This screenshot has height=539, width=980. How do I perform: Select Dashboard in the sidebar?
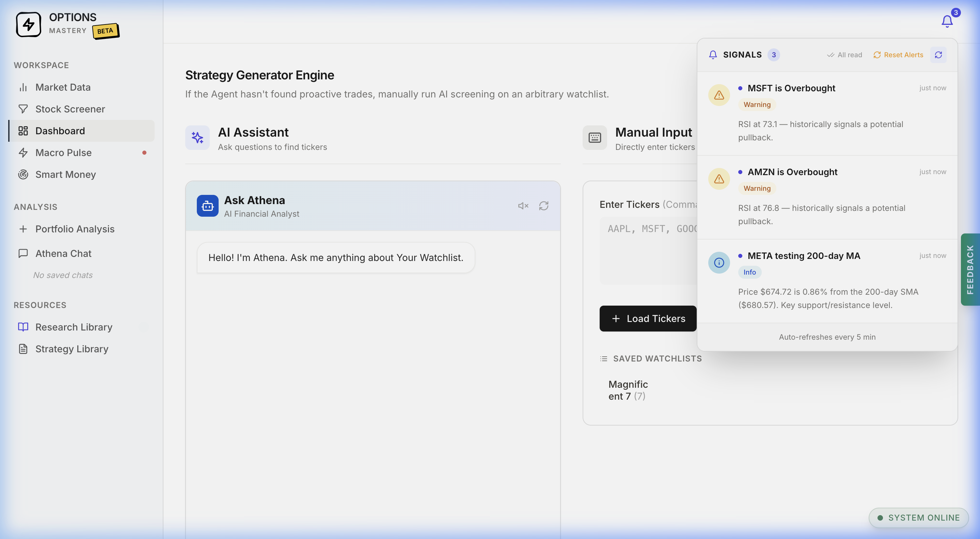click(81, 131)
